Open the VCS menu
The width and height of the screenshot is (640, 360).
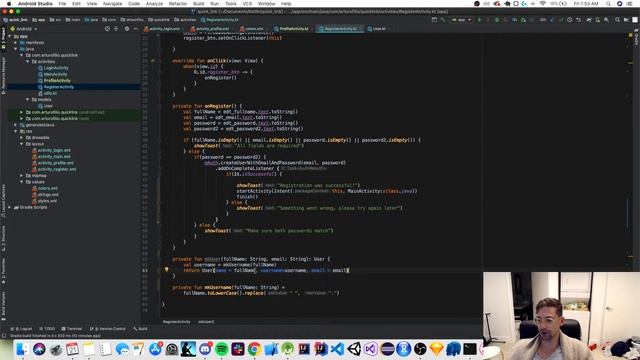pyautogui.click(x=247, y=3)
